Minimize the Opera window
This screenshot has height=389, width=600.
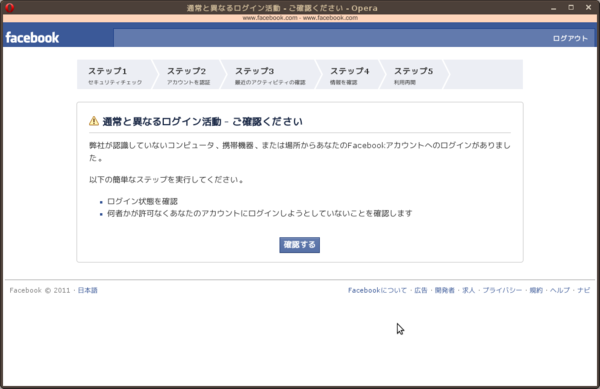(553, 8)
